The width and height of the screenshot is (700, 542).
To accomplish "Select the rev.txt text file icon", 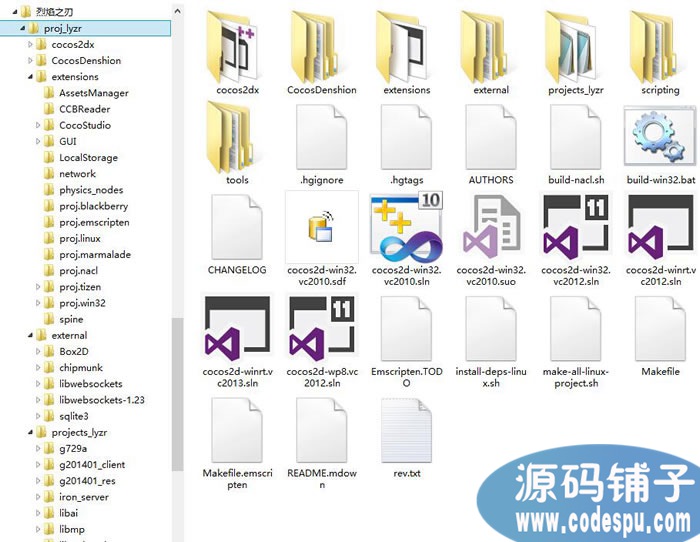I will click(406, 430).
